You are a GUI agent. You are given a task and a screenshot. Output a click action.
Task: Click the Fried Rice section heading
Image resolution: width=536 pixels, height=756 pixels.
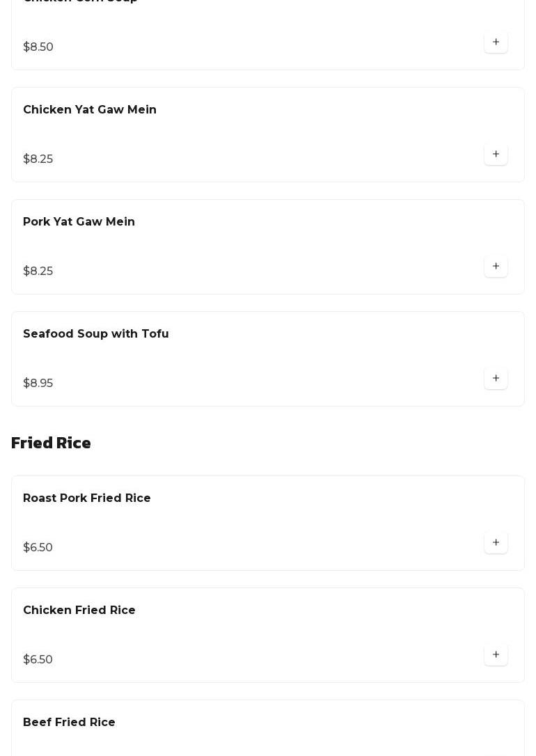51,443
